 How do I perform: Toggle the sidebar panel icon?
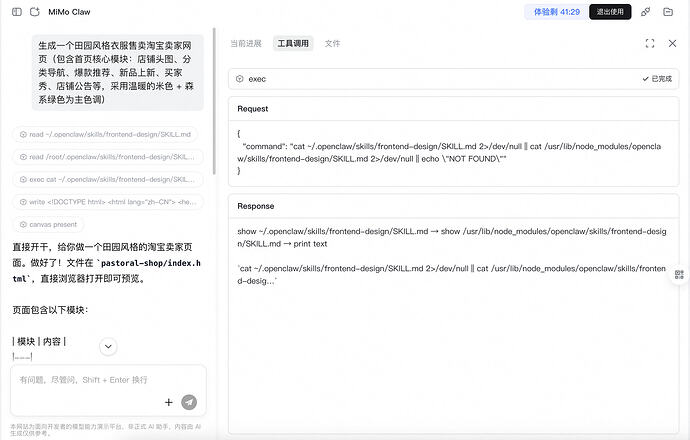(17, 12)
